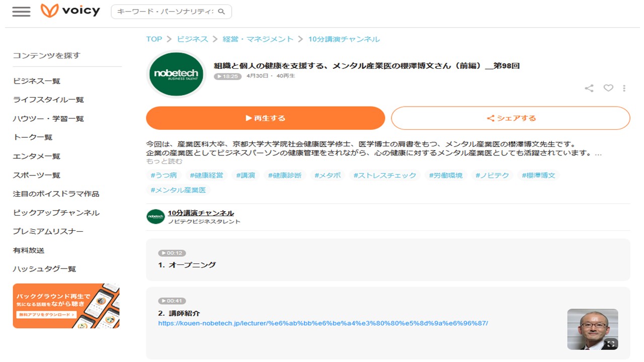Open 10分講演チャンネル channel name link
The width and height of the screenshot is (644, 362).
[201, 213]
